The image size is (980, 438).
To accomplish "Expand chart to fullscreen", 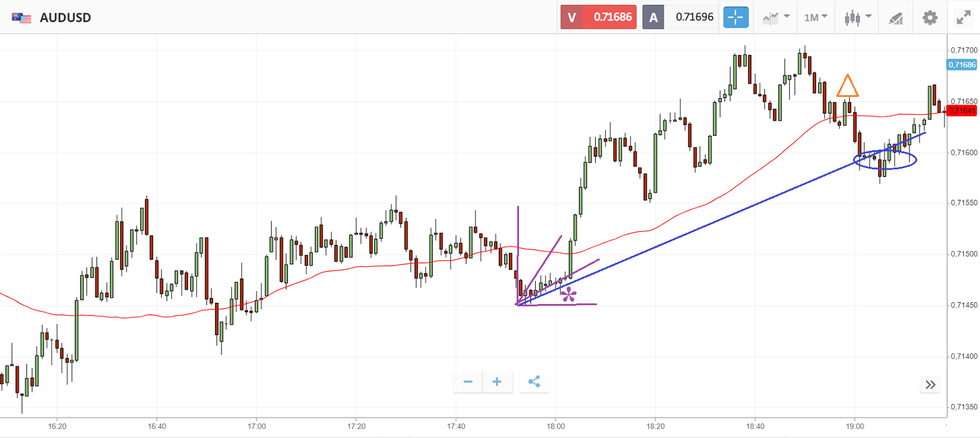I will [963, 18].
